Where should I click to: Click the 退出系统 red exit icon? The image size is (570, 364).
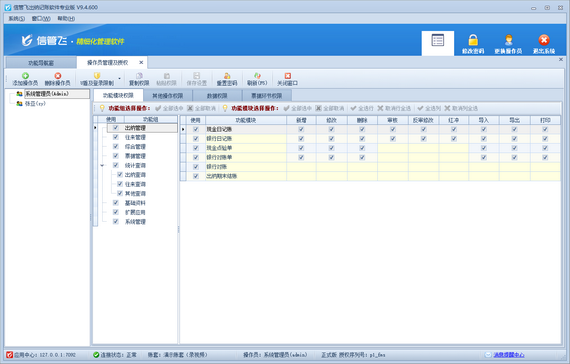pyautogui.click(x=544, y=40)
